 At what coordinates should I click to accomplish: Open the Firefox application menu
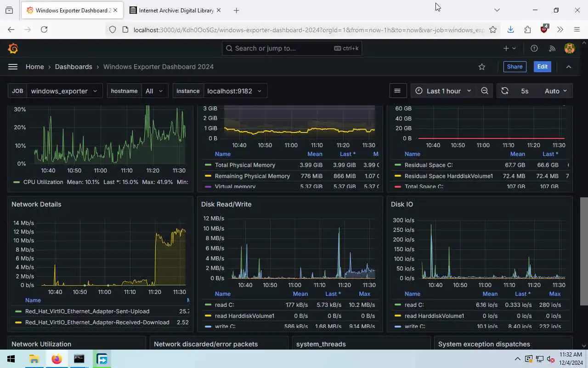[x=577, y=29]
